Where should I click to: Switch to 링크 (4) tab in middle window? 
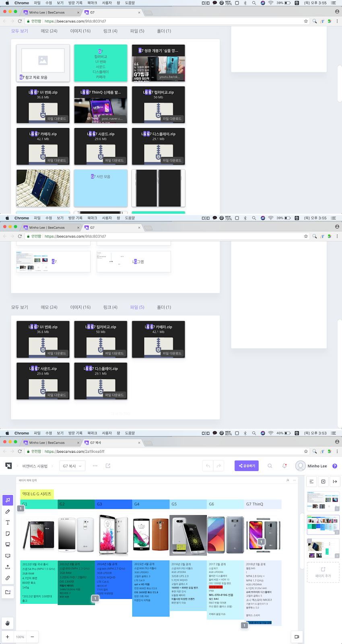tap(110, 307)
